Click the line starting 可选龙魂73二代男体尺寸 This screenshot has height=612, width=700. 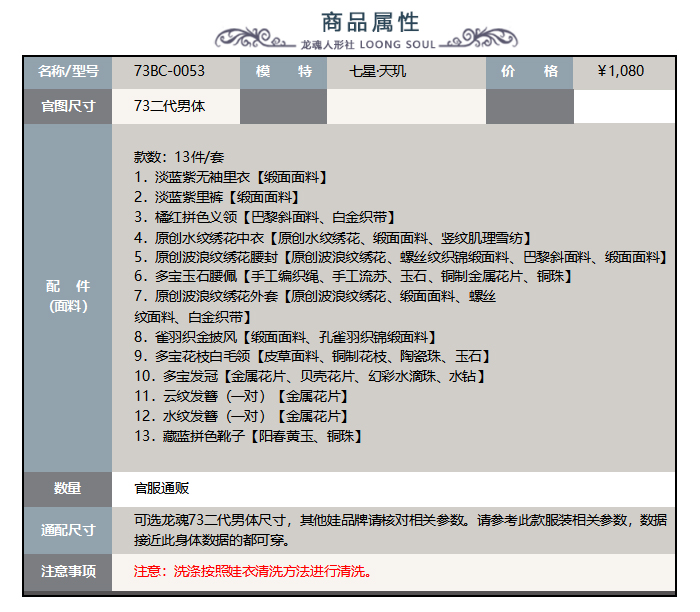pos(400,520)
